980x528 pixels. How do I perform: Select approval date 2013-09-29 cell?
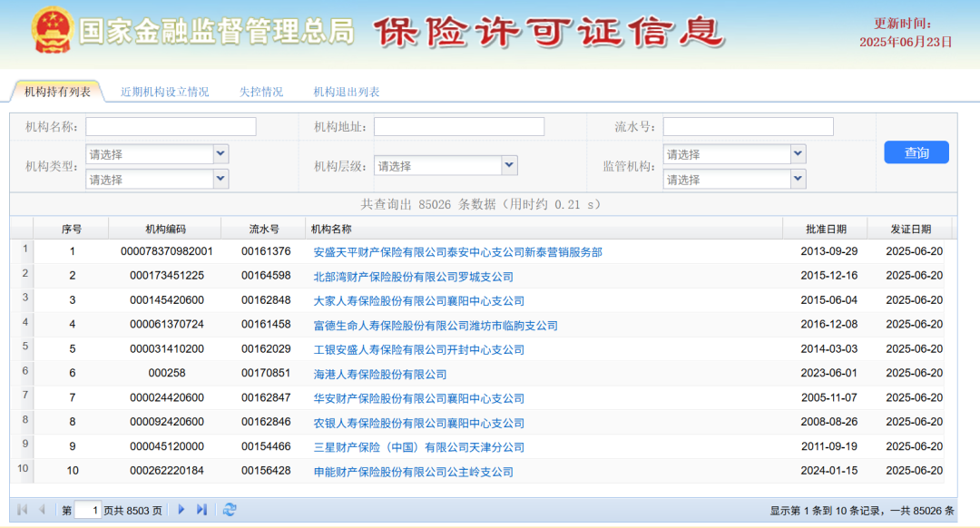point(828,251)
